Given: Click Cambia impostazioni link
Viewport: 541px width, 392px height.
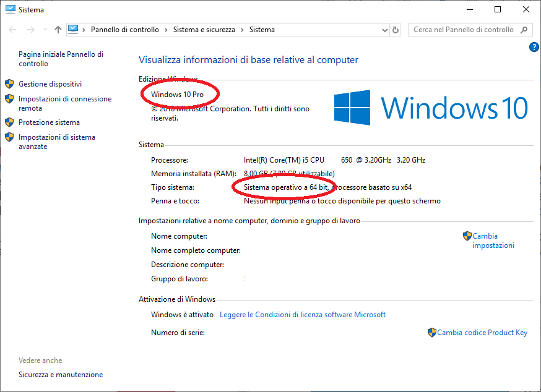Looking at the screenshot, I should [493, 241].
